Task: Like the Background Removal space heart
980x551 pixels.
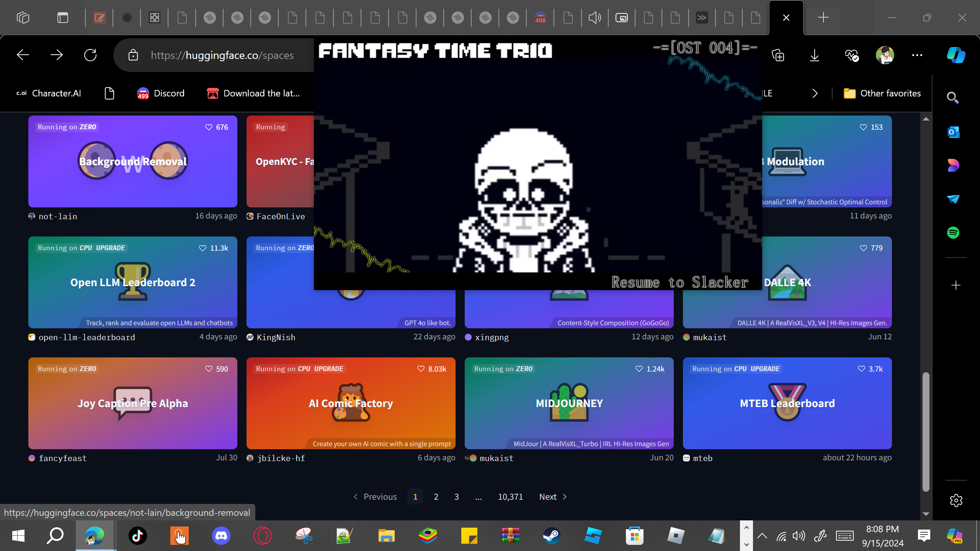Action: tap(209, 127)
